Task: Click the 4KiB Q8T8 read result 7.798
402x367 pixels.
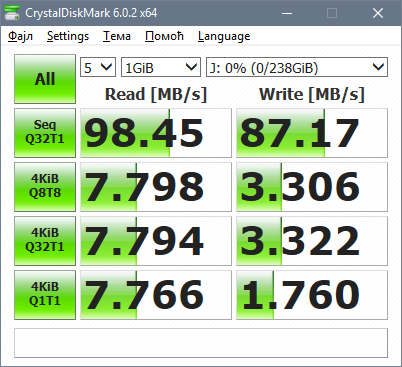Action: pyautogui.click(x=156, y=187)
